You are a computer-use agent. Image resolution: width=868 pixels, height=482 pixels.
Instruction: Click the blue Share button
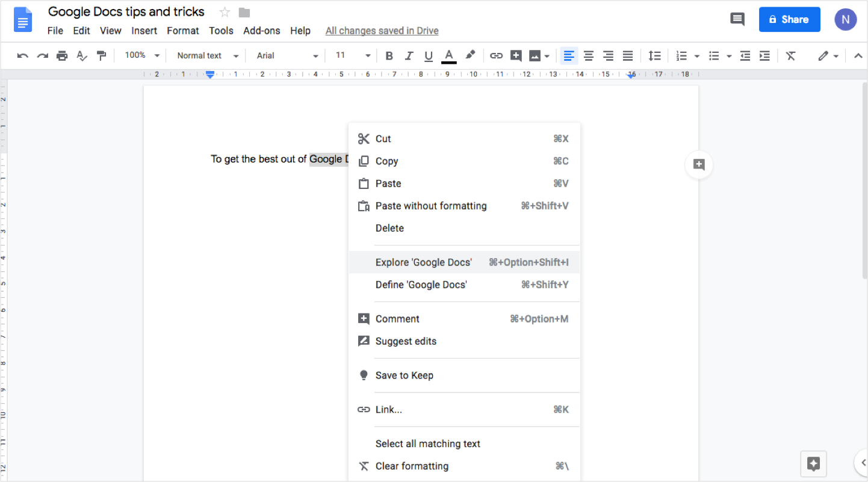[789, 19]
